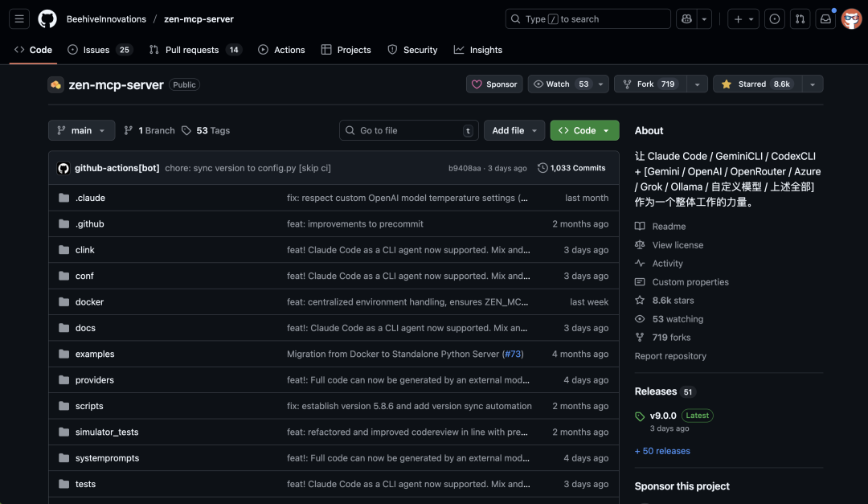Focus the Go to file field
868x504 pixels.
click(x=409, y=130)
